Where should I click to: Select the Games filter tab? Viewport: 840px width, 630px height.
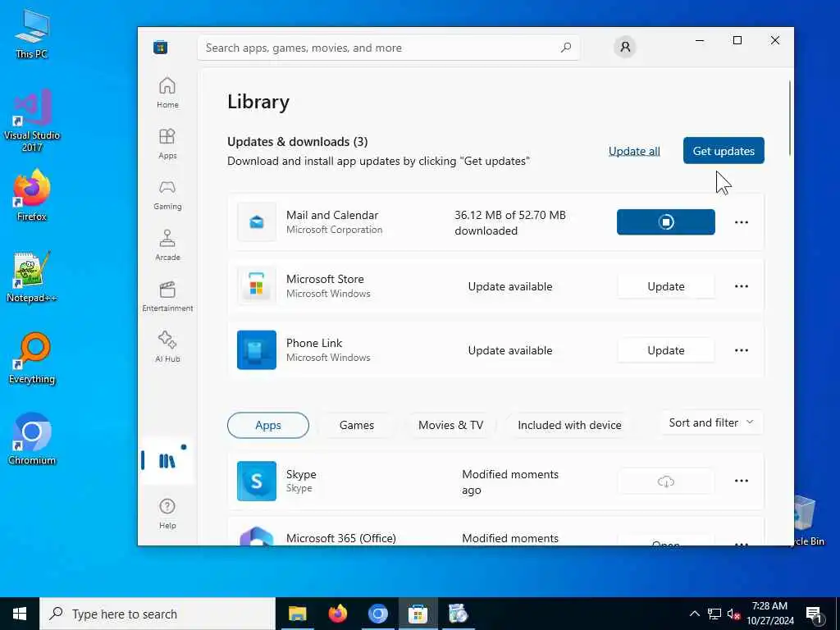tap(357, 426)
